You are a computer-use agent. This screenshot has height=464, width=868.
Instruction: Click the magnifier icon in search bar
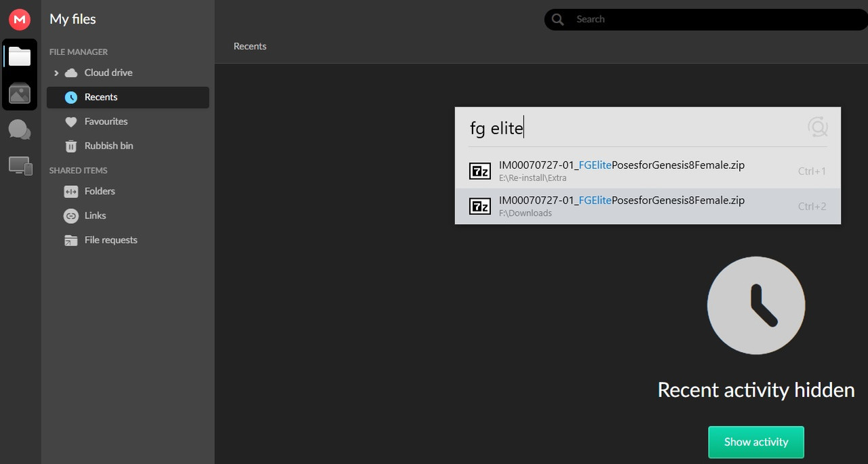click(558, 19)
